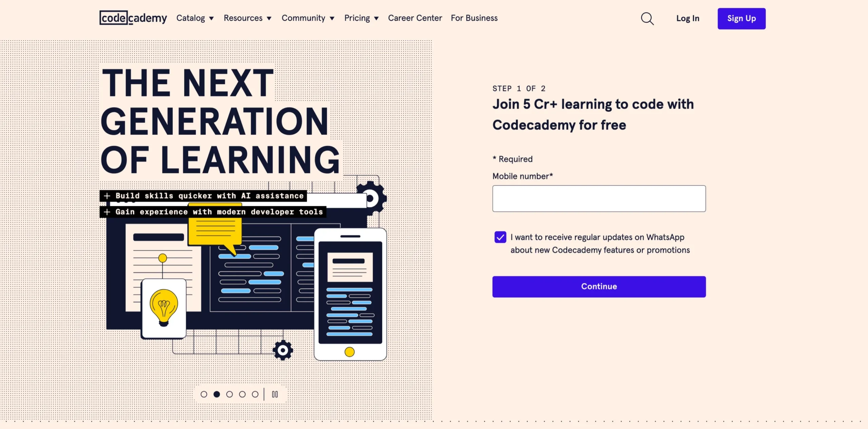The height and width of the screenshot is (429, 868).
Task: Expand the Pricing options
Action: tap(361, 18)
